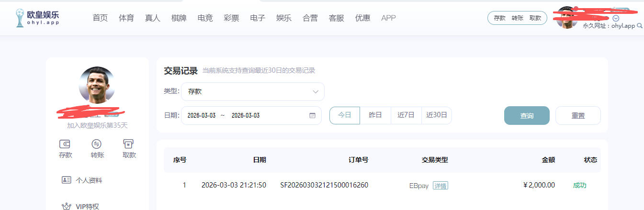Click the wallet icon for 存款 in sidebar
Image resolution: width=644 pixels, height=210 pixels.
click(65, 144)
